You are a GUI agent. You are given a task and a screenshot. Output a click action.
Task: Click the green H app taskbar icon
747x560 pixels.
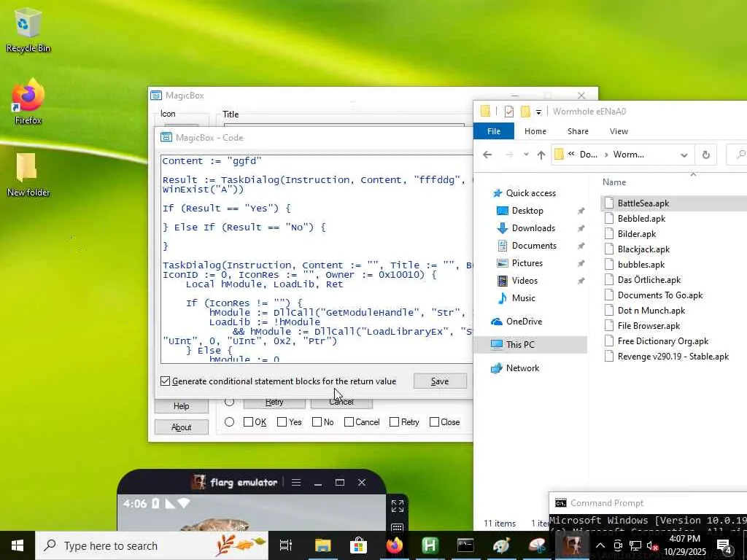click(430, 545)
